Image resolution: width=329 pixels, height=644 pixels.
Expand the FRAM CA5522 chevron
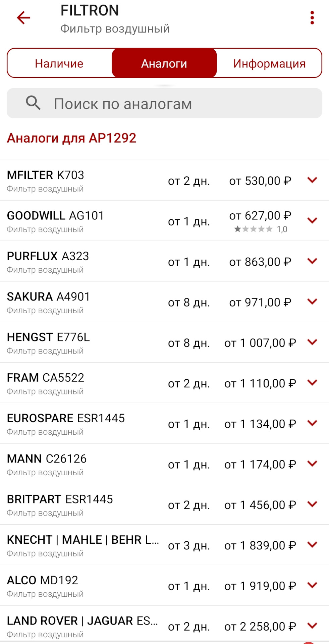point(312,383)
